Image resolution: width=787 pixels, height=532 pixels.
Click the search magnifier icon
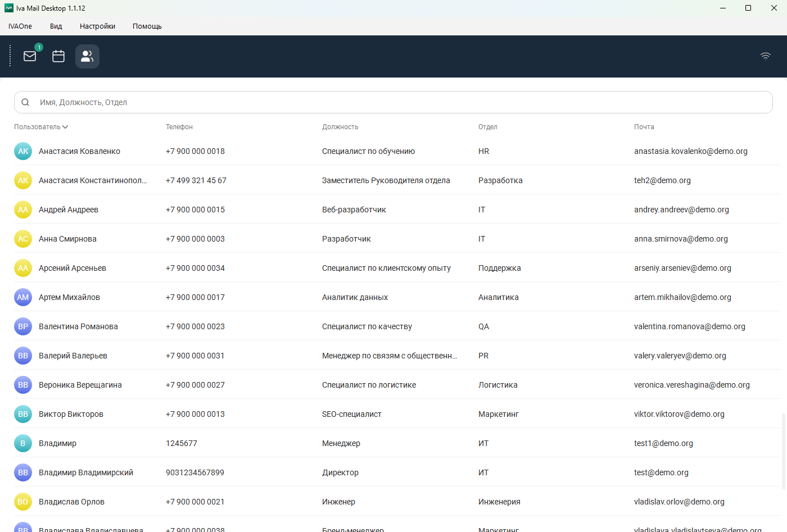click(x=25, y=102)
